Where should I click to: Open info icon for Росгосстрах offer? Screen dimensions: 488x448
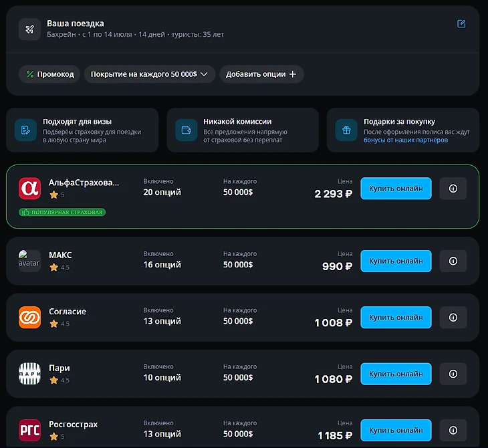453,431
